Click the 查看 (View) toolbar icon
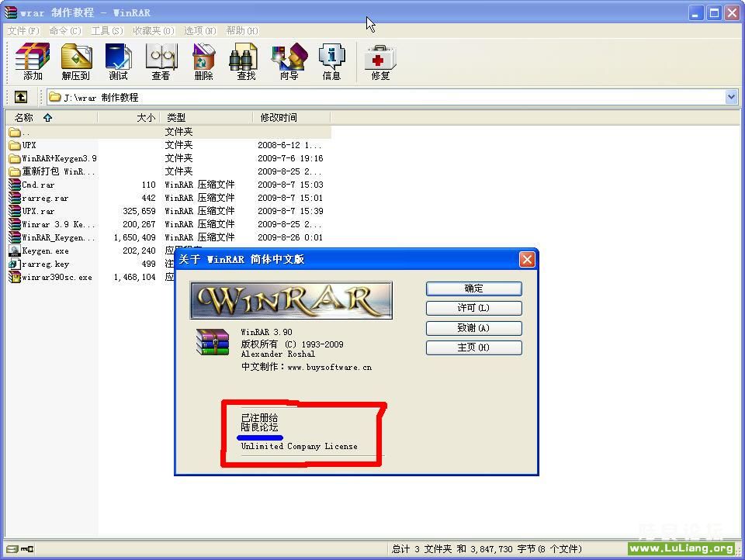The image size is (745, 560). tap(161, 62)
